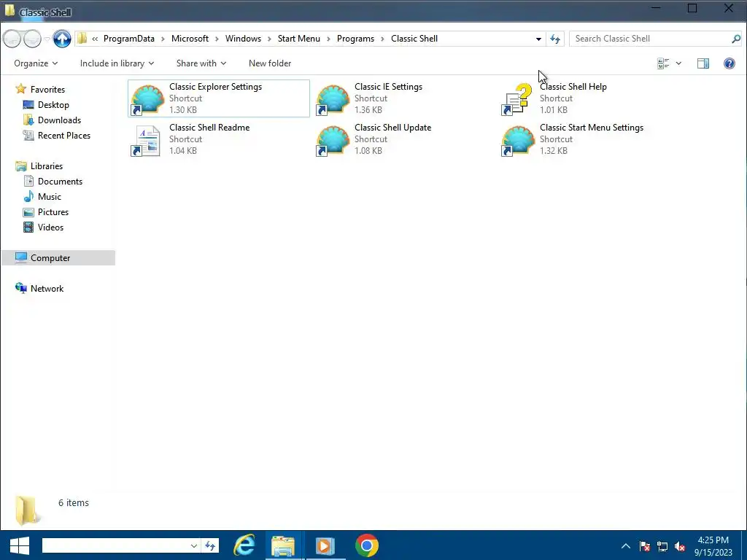Click the Search Classic Shell field

tap(650, 39)
